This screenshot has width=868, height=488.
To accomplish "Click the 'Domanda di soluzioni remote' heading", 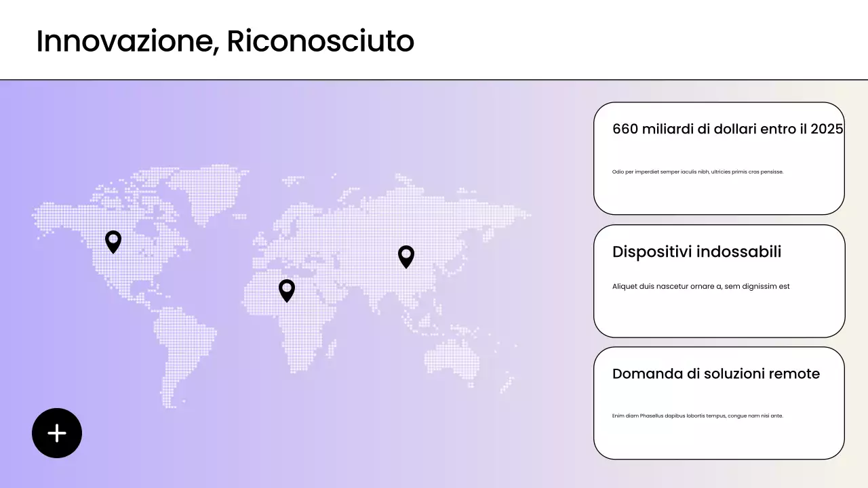I will [x=716, y=373].
